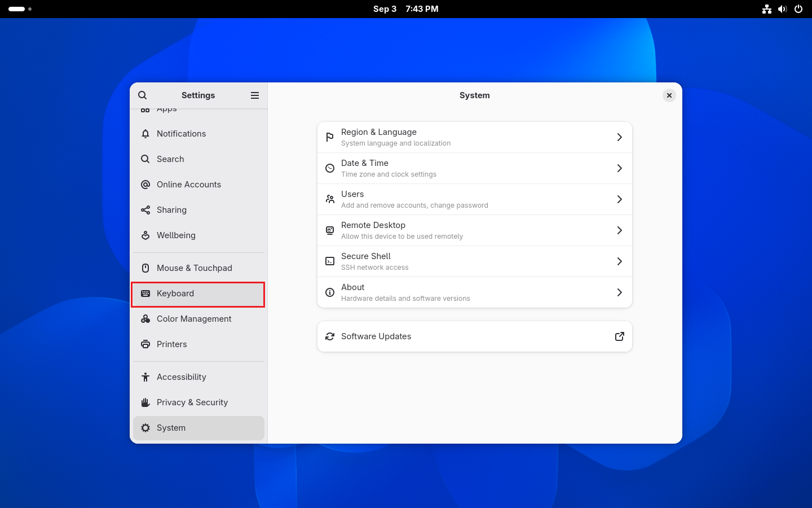
Task: Open Online Accounts via its @ icon
Action: pos(145,185)
